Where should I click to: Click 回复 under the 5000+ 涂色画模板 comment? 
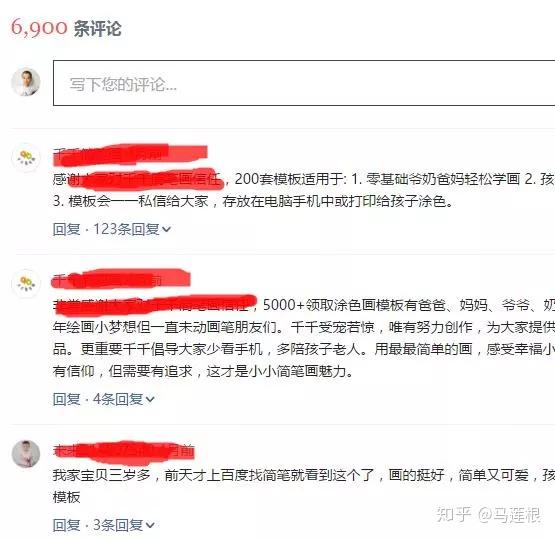[x=67, y=399]
